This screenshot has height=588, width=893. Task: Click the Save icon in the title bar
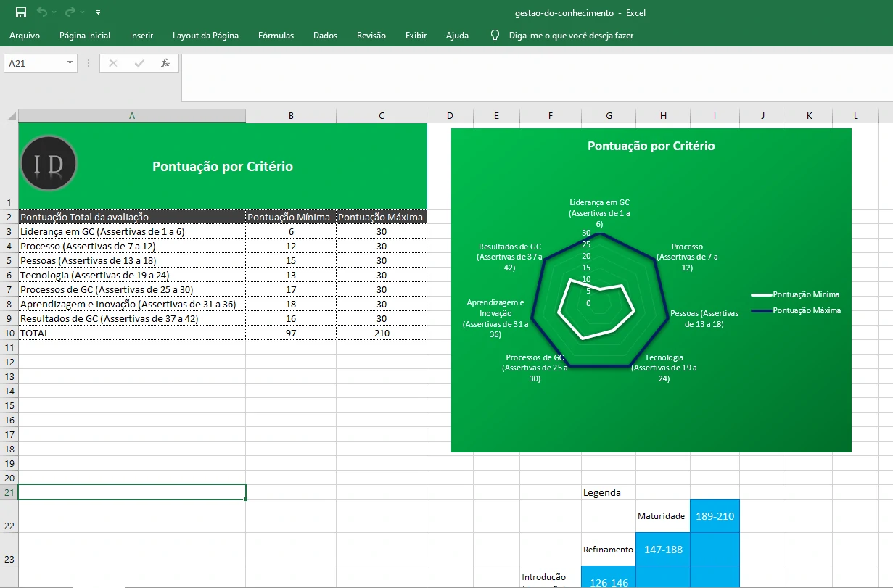(21, 12)
